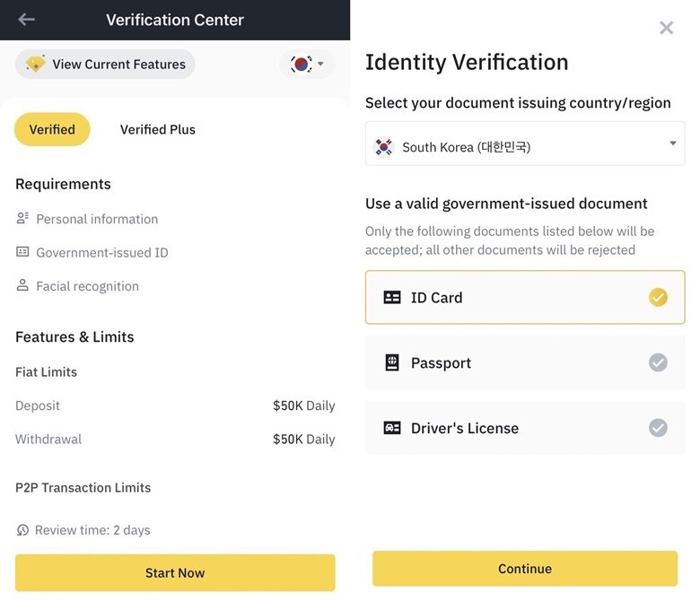This screenshot has height=601, width=700.
Task: Select the Passport checkmark option
Action: tap(658, 362)
